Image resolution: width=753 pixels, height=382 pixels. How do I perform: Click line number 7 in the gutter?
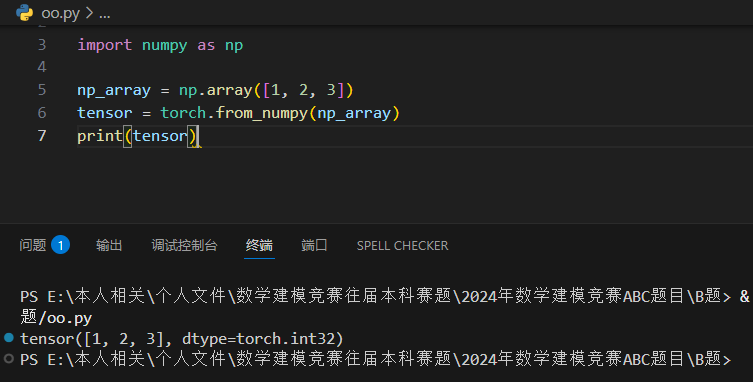(42, 136)
